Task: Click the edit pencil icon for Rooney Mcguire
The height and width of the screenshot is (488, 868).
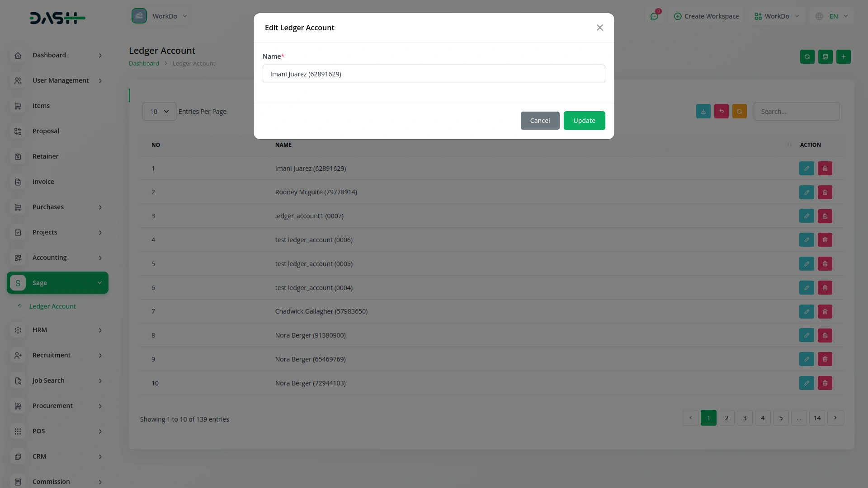Action: pyautogui.click(x=807, y=192)
